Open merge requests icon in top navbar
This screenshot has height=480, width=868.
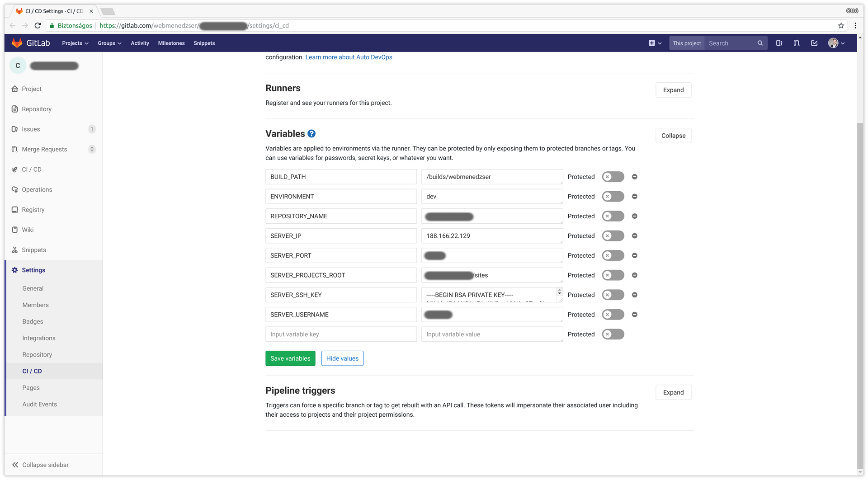point(797,43)
